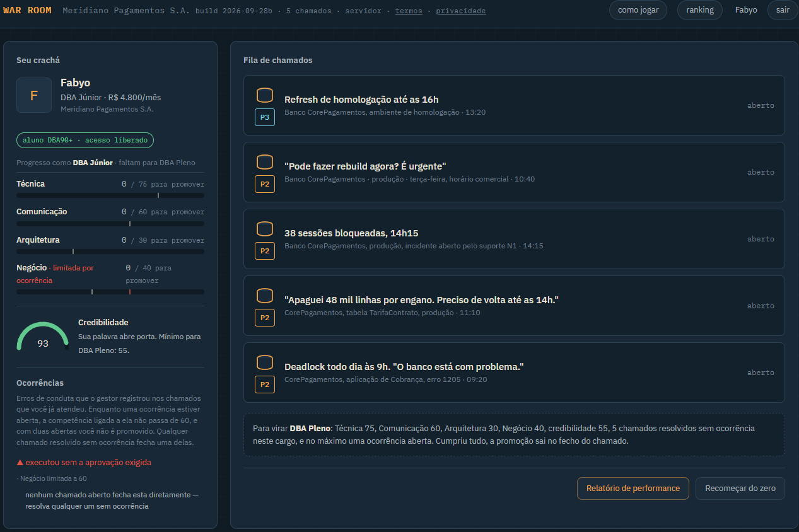Click Recomeçar do zero
Screen dimensions: 799x532
[x=740, y=489]
